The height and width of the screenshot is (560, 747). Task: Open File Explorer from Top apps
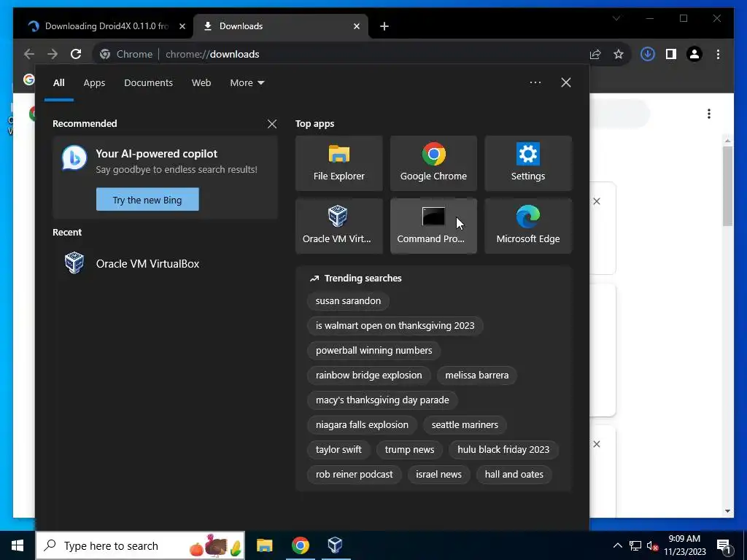tap(338, 163)
